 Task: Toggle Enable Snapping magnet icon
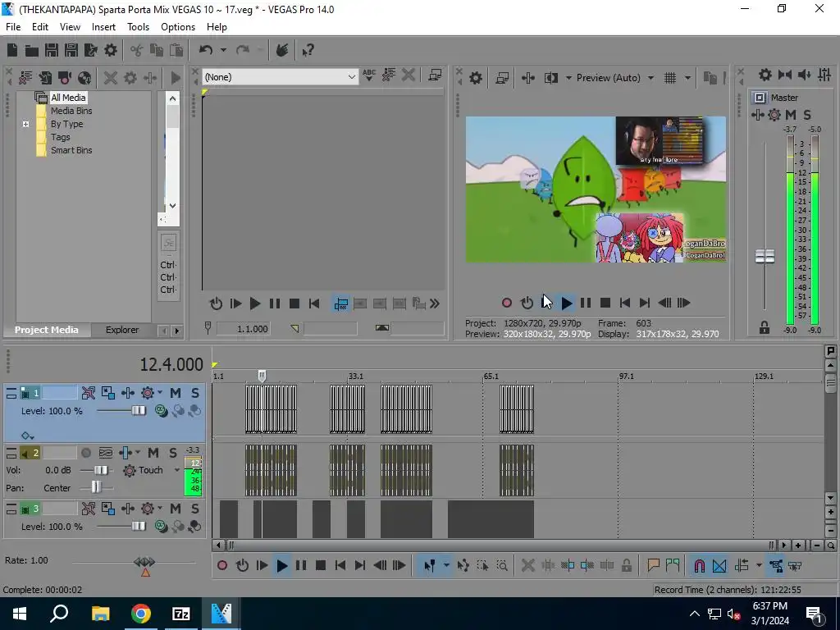(x=699, y=566)
